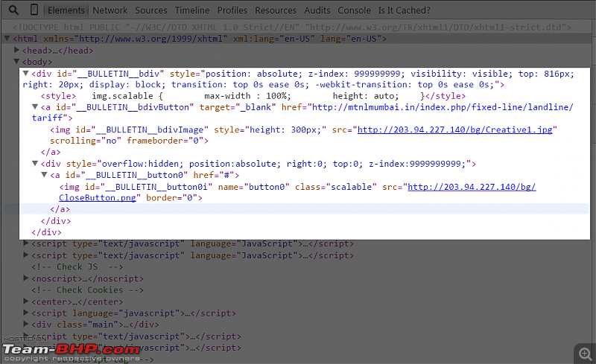Collapse the body element node

16,61
